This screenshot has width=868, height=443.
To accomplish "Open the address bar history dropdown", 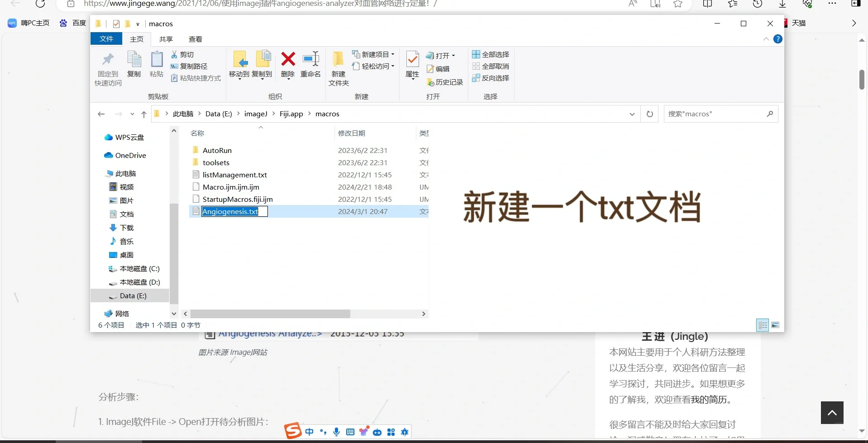I will point(632,114).
